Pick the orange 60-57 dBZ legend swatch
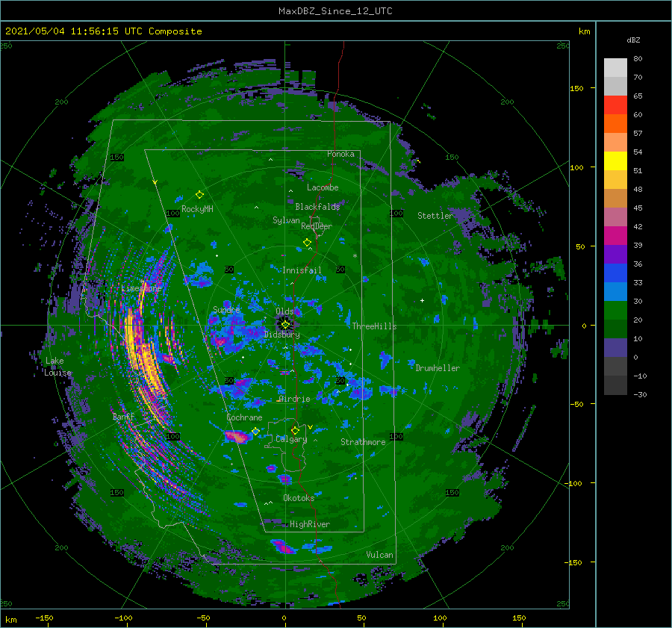The image size is (672, 628). (x=615, y=123)
